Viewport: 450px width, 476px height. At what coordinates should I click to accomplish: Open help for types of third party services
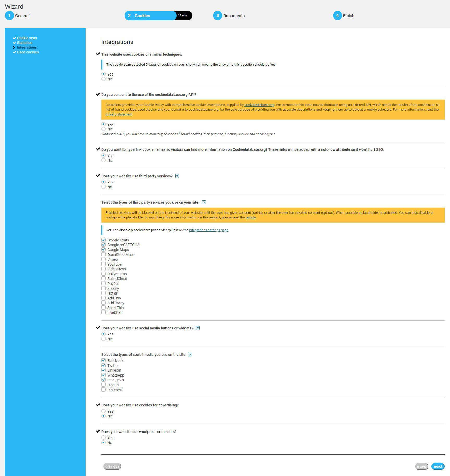pos(204,202)
